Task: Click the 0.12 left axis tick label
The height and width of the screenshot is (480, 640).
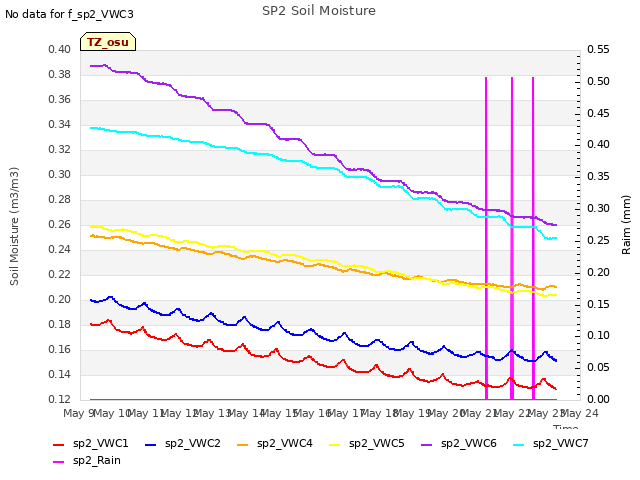Action: click(60, 399)
